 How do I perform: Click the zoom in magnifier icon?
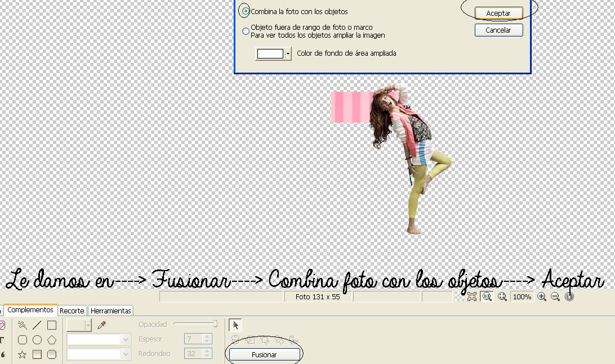[x=542, y=296]
